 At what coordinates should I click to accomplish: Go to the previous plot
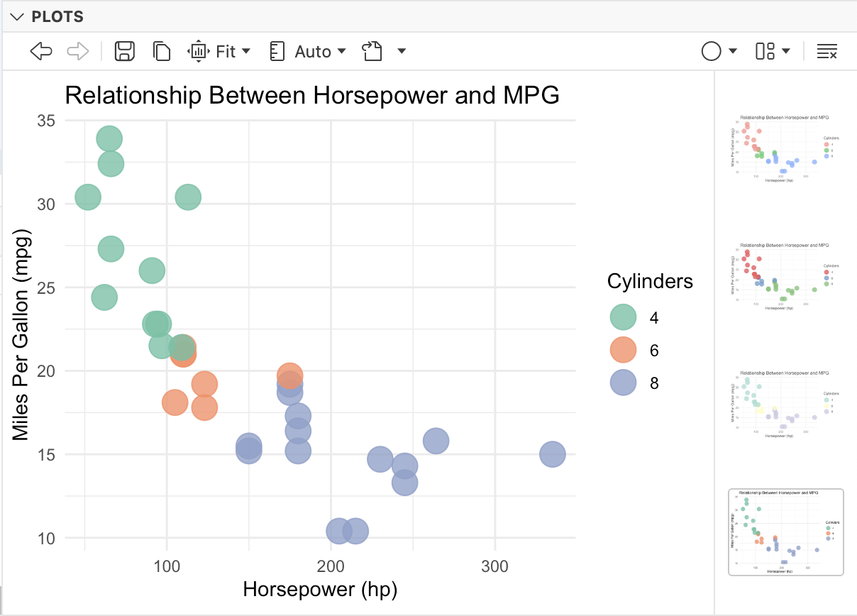click(41, 51)
